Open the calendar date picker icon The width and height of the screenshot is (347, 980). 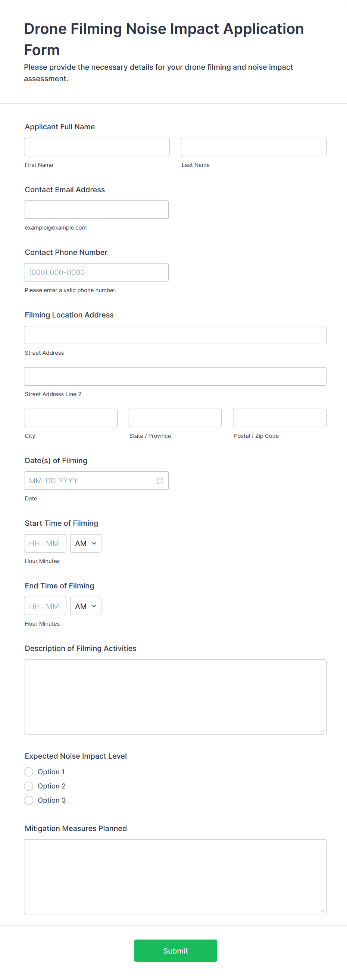click(160, 480)
